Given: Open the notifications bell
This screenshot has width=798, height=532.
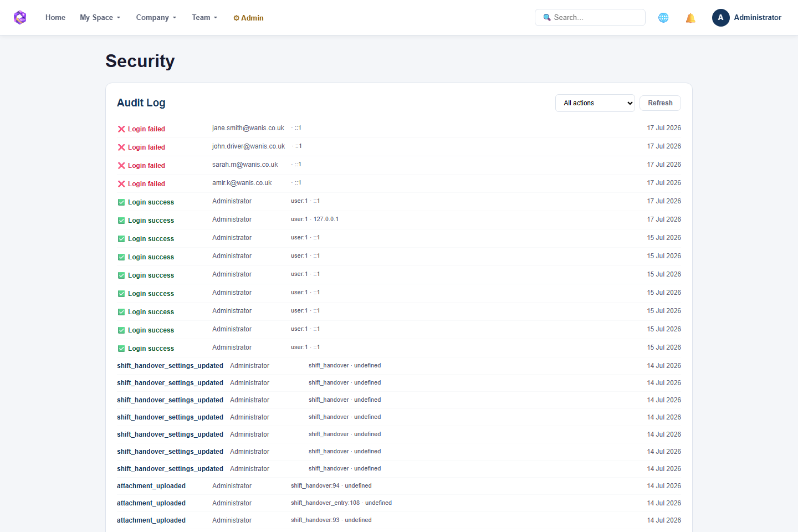Looking at the screenshot, I should pyautogui.click(x=690, y=18).
